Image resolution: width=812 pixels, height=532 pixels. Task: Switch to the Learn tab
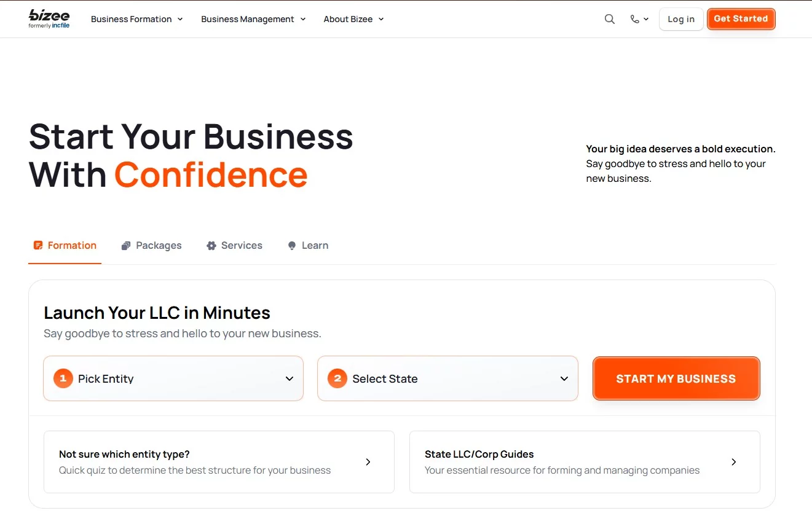coord(315,246)
